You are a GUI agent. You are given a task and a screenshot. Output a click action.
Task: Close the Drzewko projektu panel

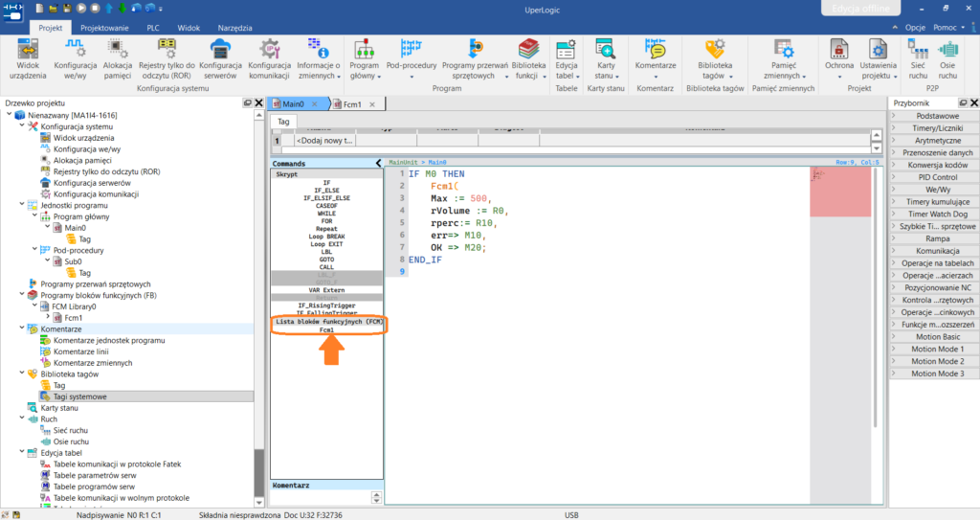(258, 102)
